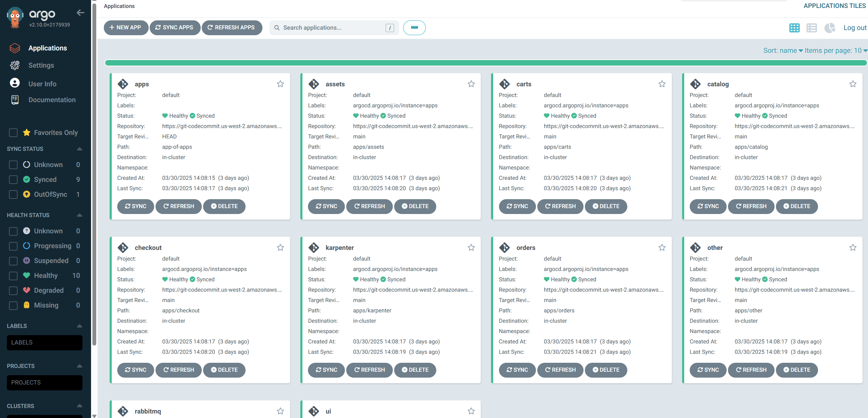Sync the apps application

136,206
